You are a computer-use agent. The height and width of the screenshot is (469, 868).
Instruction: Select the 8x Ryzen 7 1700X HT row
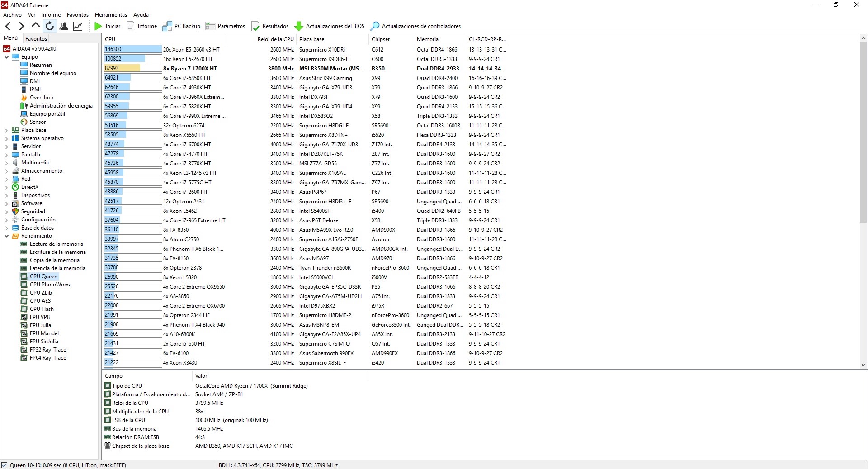[x=305, y=69]
